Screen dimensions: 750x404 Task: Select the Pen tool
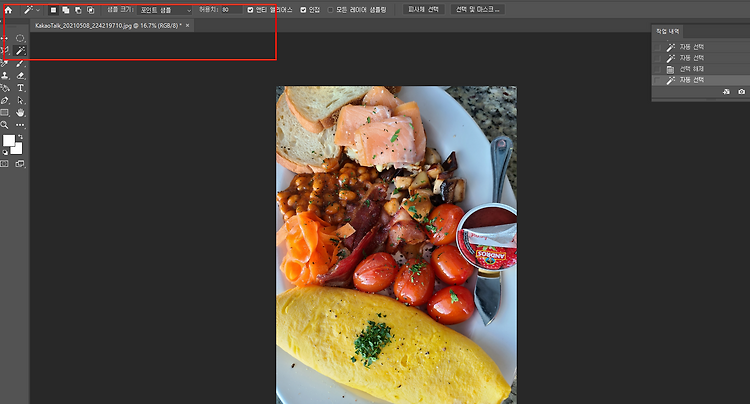(x=5, y=100)
